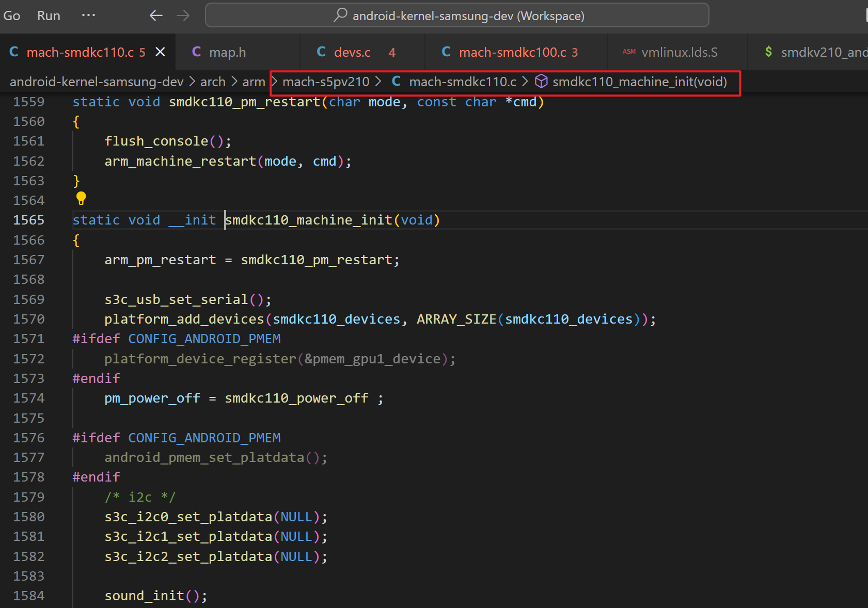Viewport: 868px width, 608px height.
Task: Click CONFIG_ANDROID_PMEM on line 1571
Action: click(x=204, y=339)
